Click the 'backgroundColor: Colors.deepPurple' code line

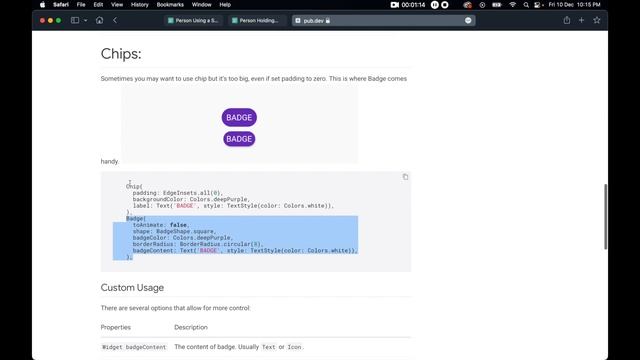[191, 199]
